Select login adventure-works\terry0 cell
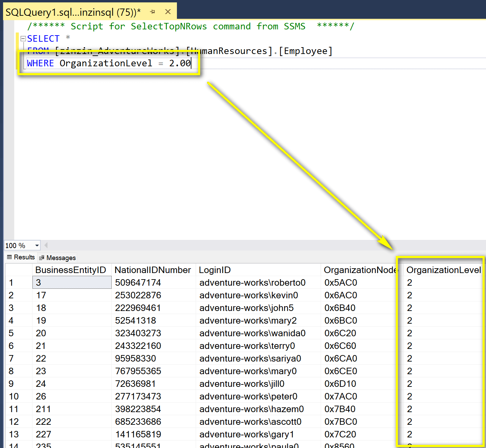Viewport: 486px width, 448px height. click(x=258, y=346)
